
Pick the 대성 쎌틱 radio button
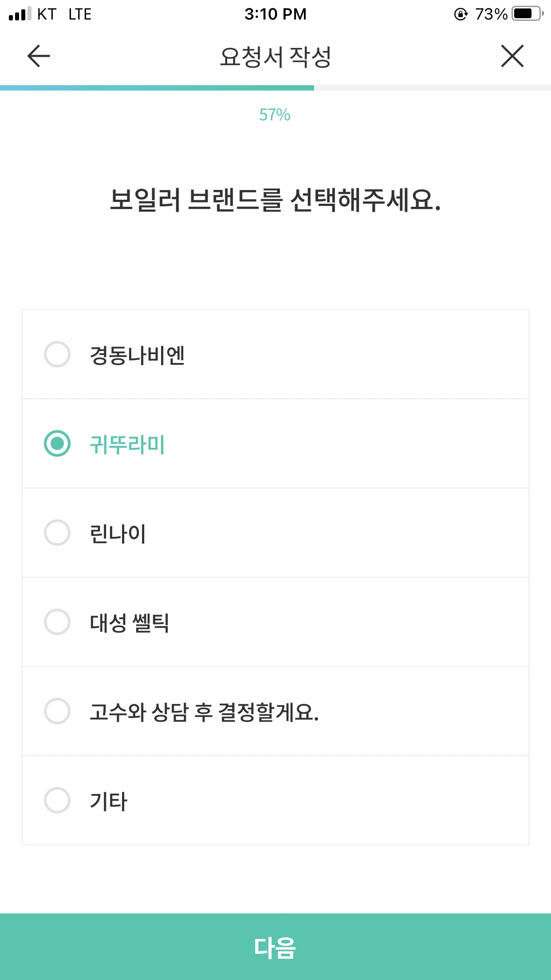click(x=57, y=622)
